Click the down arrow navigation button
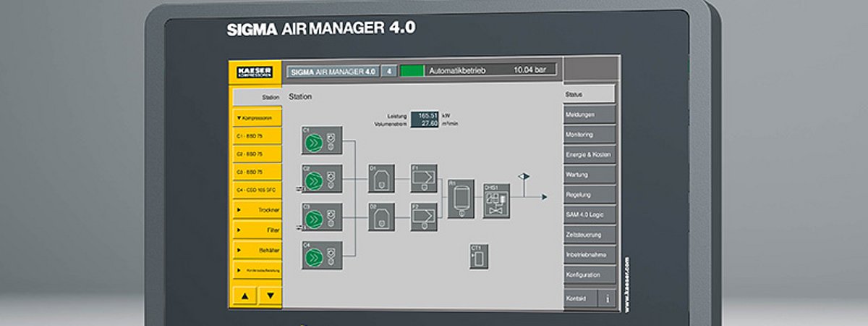Image resolution: width=868 pixels, height=326 pixels. pos(270,296)
